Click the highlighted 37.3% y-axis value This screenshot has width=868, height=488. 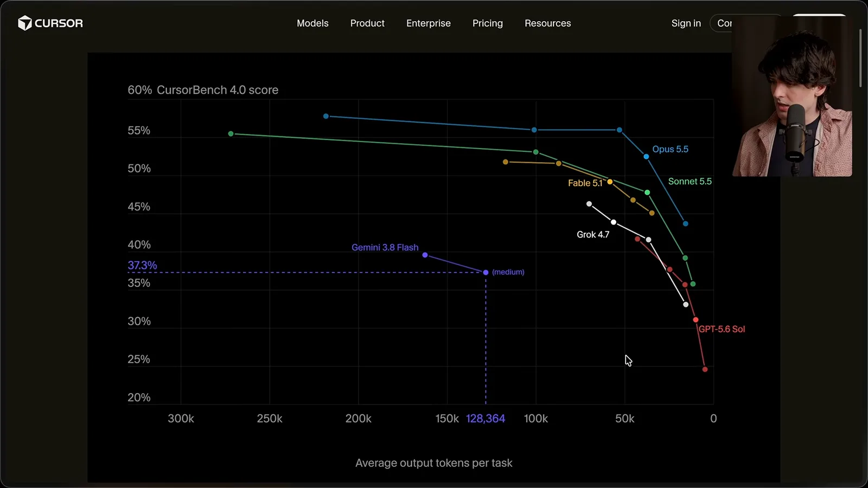[x=142, y=265]
